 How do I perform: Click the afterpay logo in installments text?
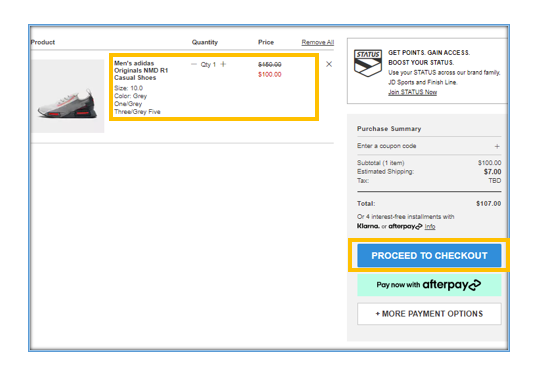(x=405, y=227)
